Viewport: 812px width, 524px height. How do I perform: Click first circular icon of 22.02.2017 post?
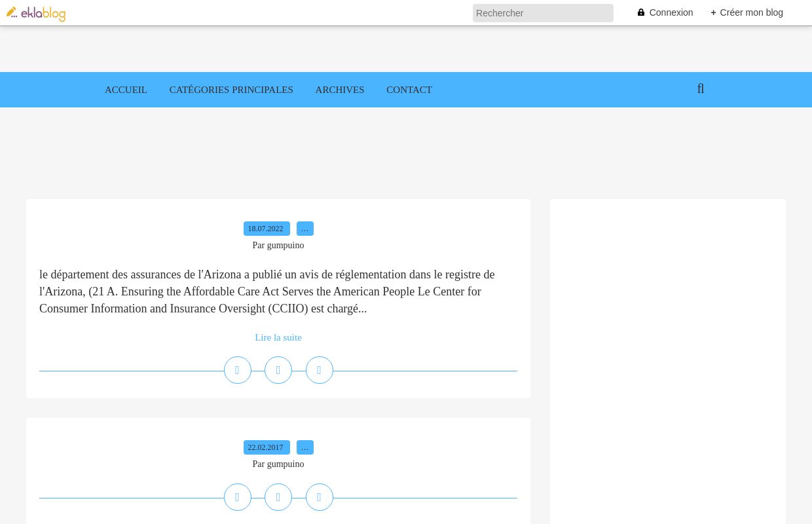coord(238,497)
